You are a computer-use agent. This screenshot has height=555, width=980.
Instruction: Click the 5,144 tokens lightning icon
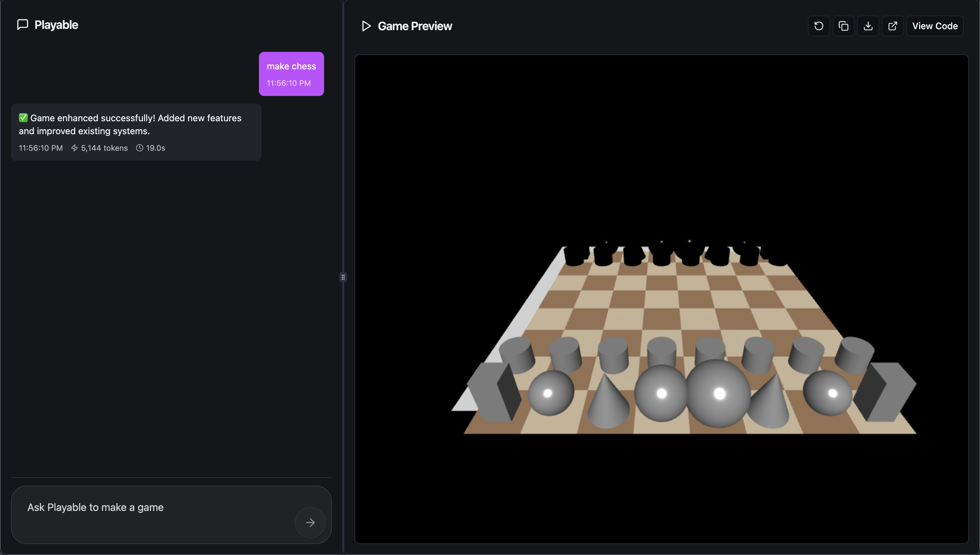pos(74,148)
